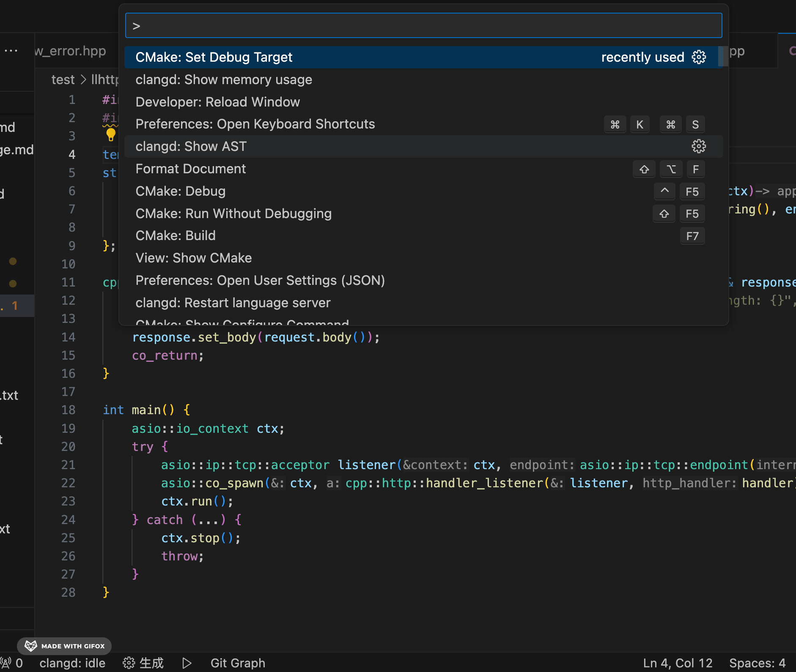The height and width of the screenshot is (672, 796).
Task: Click the test breadcrumb segment
Action: coord(63,79)
